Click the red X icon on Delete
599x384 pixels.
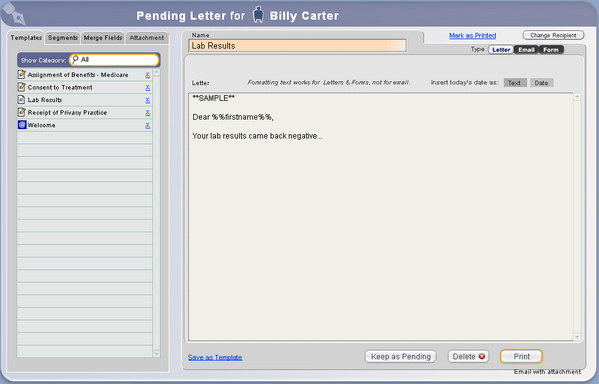[482, 356]
